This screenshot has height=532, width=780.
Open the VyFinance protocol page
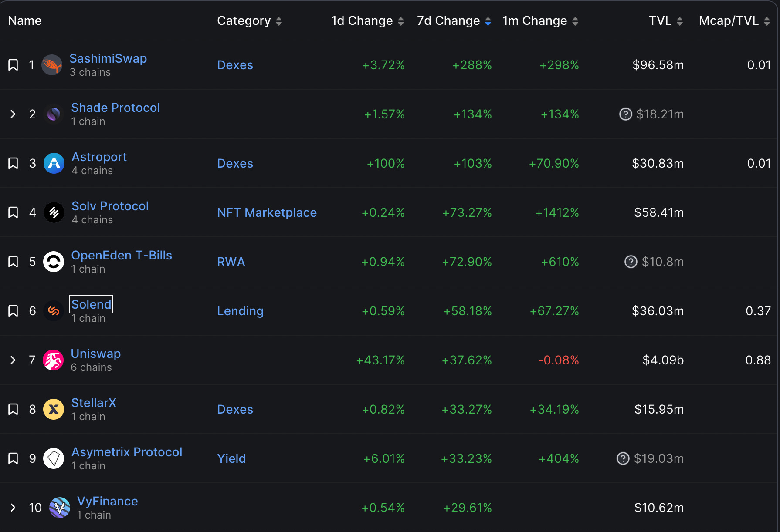[x=108, y=501]
